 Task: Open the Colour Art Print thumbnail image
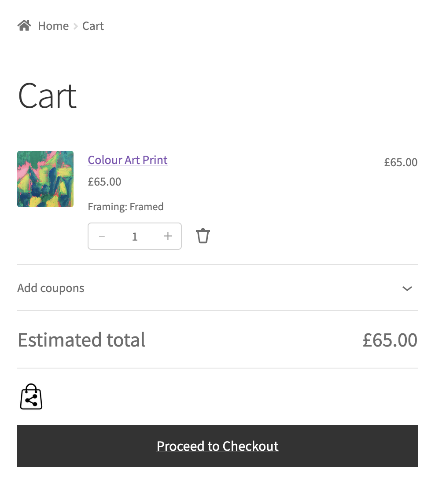coord(45,179)
